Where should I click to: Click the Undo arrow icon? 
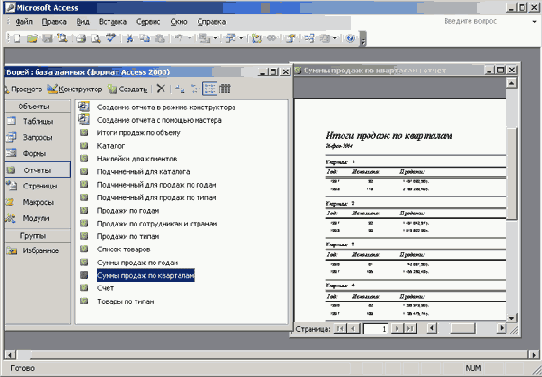coord(178,39)
